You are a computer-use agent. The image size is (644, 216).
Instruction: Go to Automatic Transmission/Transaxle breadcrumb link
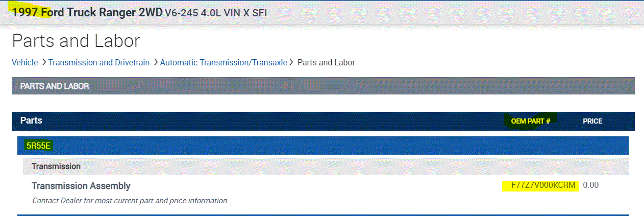[224, 62]
